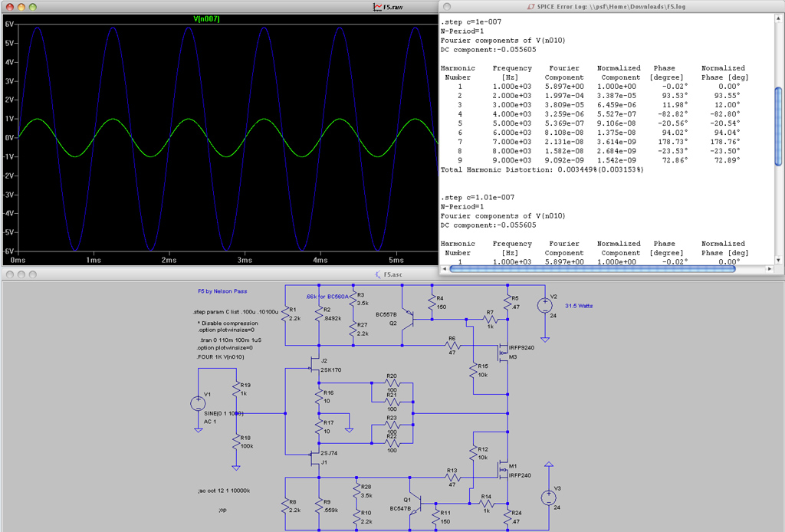Click the R9 .559k resistor symbol
Screen dimensions: 785x532
click(319, 505)
